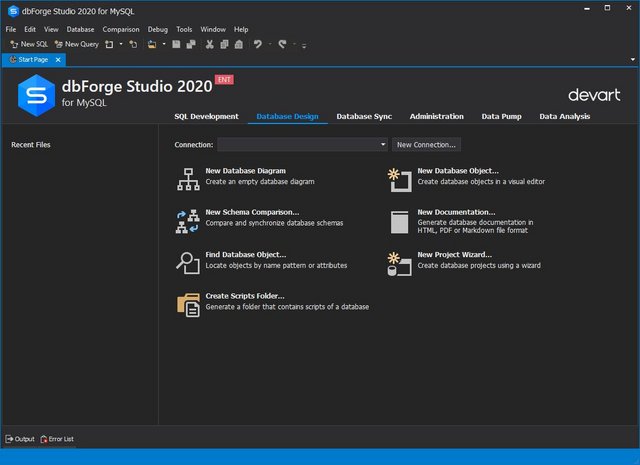Click the devart logo
Viewport: 640px width, 465px height.
594,95
